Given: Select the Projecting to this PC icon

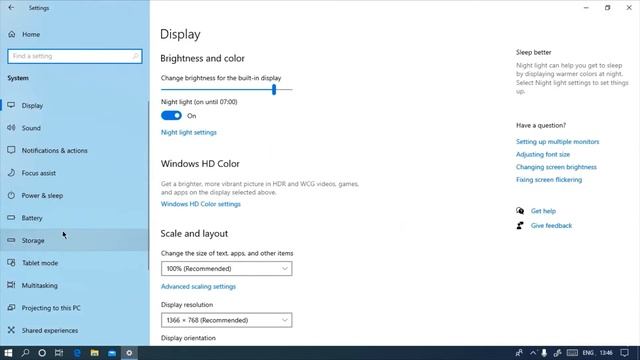Looking at the screenshot, I should coord(11,307).
